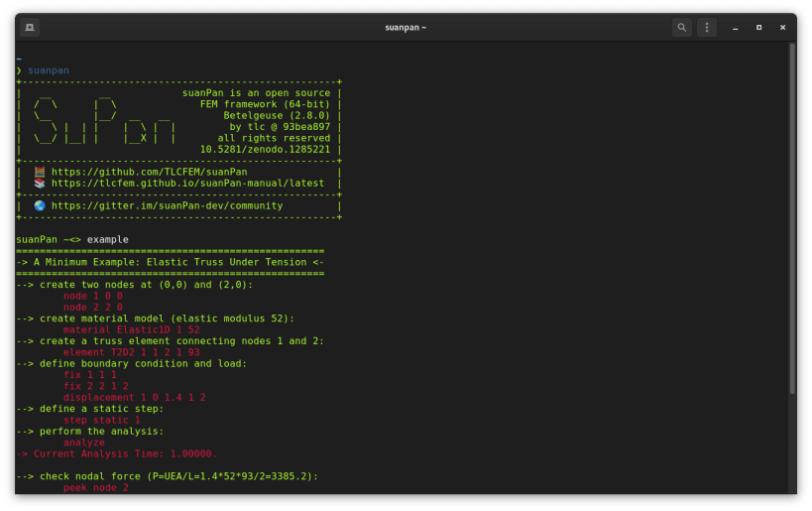Click the 'all rights reserved' banner text
Viewport: 812px width, 511px height.
pyautogui.click(x=274, y=138)
